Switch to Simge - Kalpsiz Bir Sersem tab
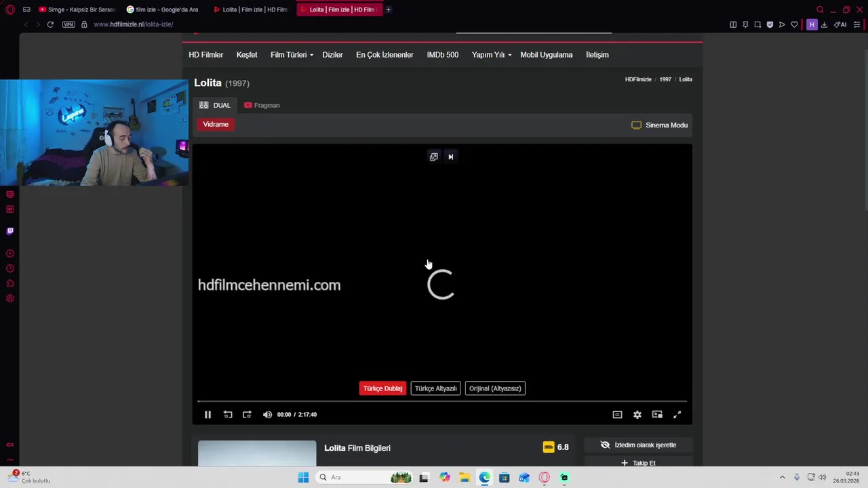Viewport: 868px width, 488px height. [x=77, y=9]
